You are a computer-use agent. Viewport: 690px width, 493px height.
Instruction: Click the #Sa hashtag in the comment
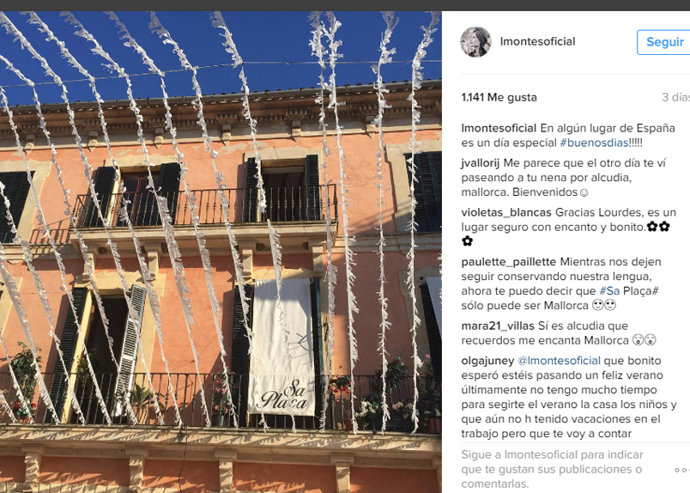click(609, 291)
